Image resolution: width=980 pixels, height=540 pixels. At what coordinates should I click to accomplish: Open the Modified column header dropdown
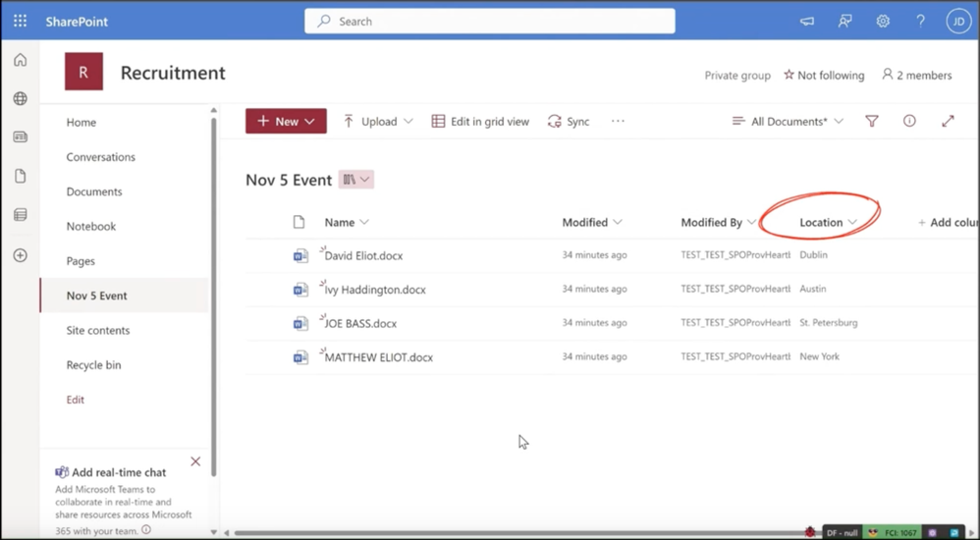tap(592, 223)
